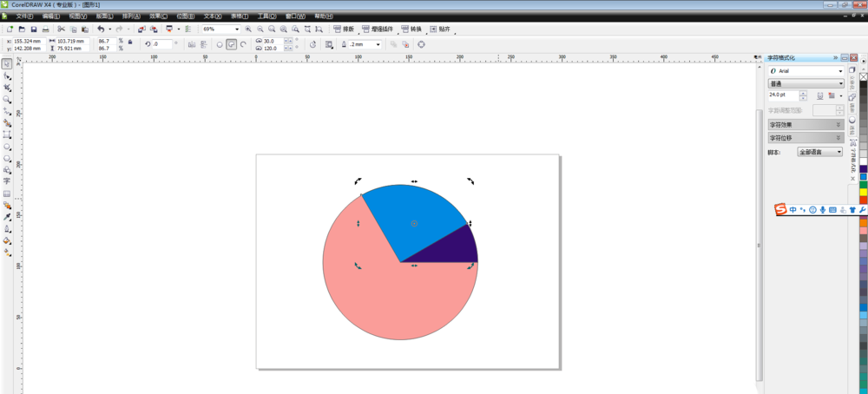This screenshot has height=394, width=868.
Task: Open a file with the folder icon
Action: click(23, 29)
